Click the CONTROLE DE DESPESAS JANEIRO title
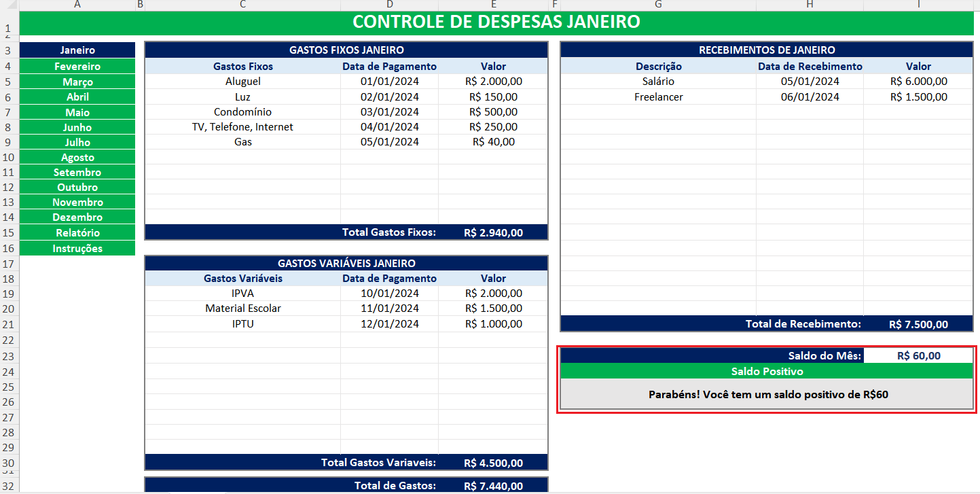Viewport: 980px width, 494px height. pos(496,21)
